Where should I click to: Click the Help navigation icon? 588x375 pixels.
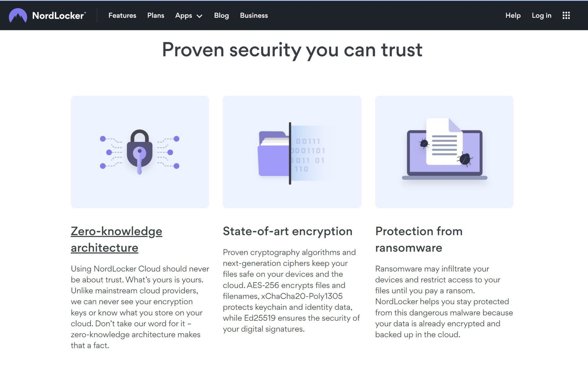[513, 15]
